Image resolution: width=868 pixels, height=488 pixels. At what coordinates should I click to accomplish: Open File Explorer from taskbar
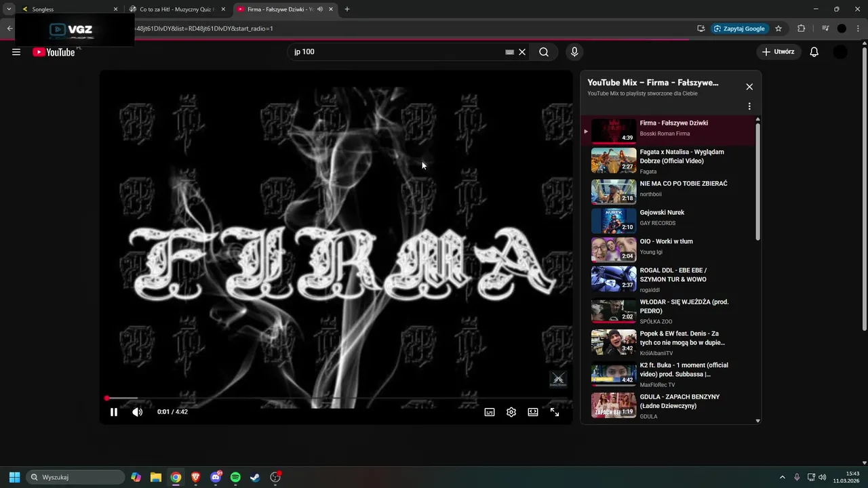pos(156,477)
